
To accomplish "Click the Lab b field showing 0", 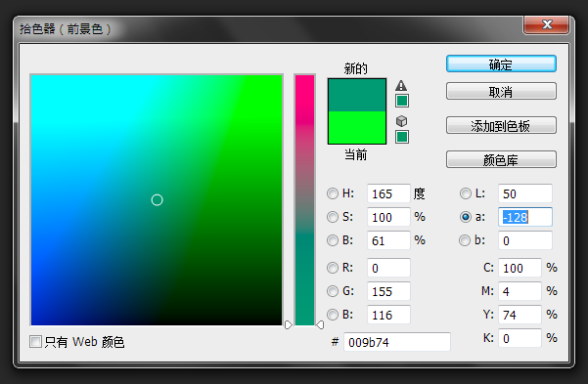I will 525,240.
